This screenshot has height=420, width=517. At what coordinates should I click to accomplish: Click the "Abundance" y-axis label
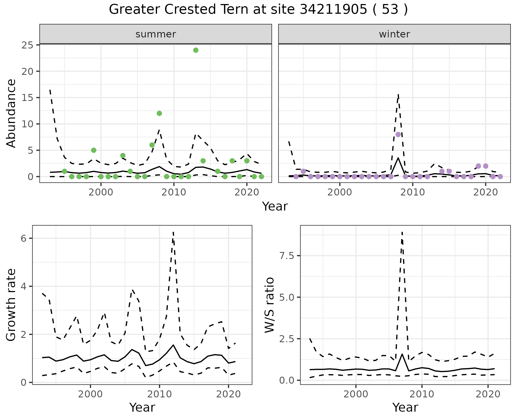[11, 113]
